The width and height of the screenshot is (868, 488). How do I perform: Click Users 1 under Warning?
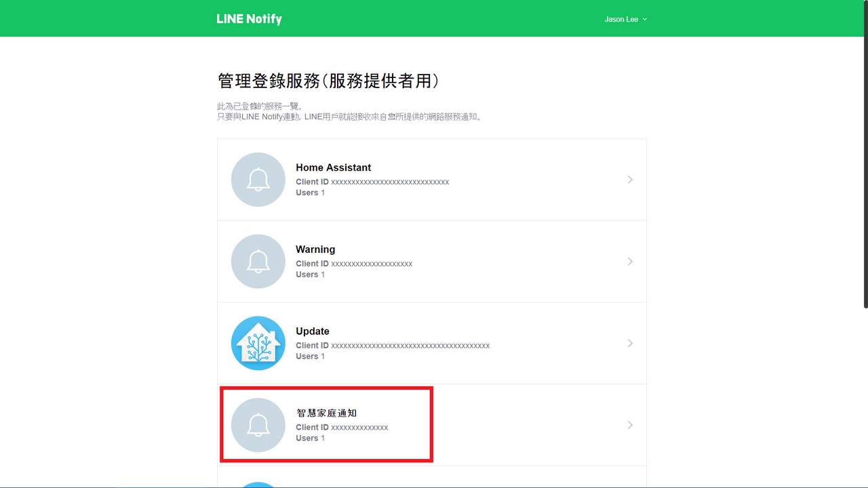tap(310, 274)
